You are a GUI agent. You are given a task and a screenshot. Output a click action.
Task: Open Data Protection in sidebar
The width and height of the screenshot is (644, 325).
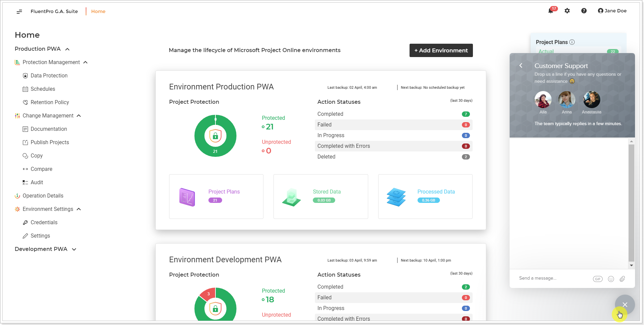point(45,76)
